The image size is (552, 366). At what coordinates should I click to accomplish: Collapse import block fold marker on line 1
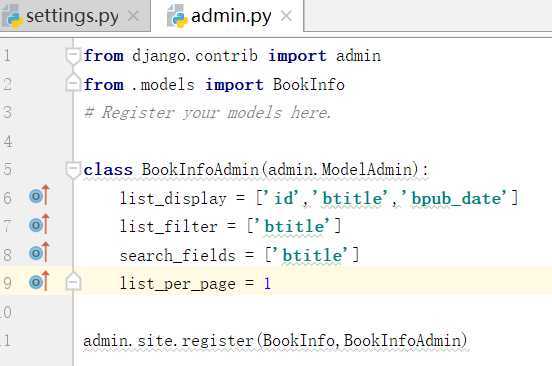tap(73, 56)
